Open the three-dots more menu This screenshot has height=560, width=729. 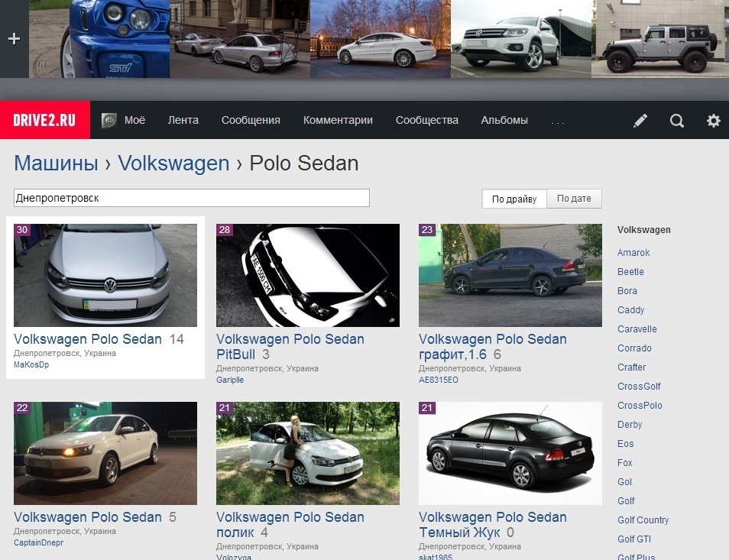(557, 123)
